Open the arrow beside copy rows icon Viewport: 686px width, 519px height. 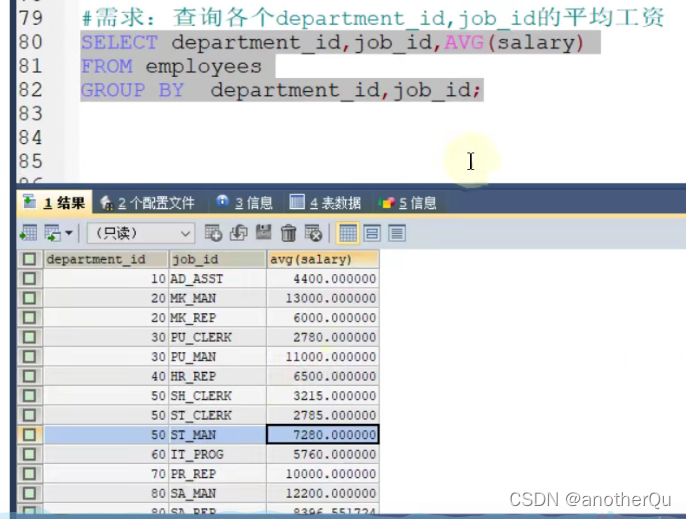click(69, 233)
